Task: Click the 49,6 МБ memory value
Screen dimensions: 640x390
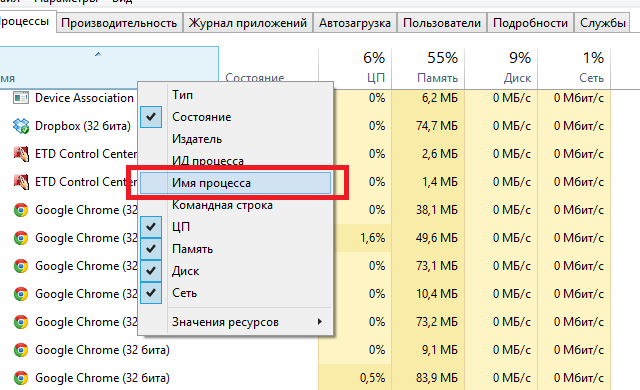Action: coord(437,238)
